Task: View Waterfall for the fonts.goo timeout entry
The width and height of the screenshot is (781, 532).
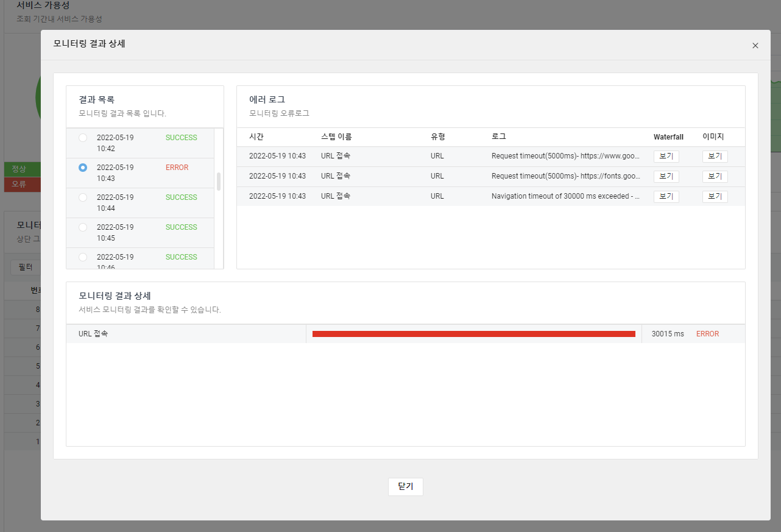Action: 666,176
